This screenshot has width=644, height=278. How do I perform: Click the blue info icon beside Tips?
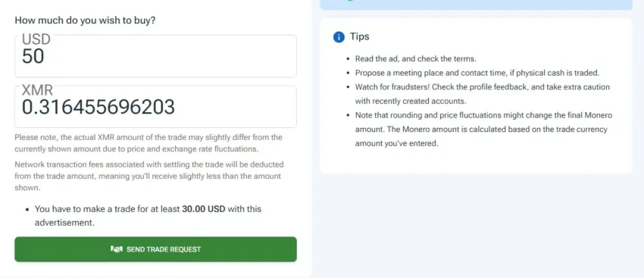pos(339,37)
